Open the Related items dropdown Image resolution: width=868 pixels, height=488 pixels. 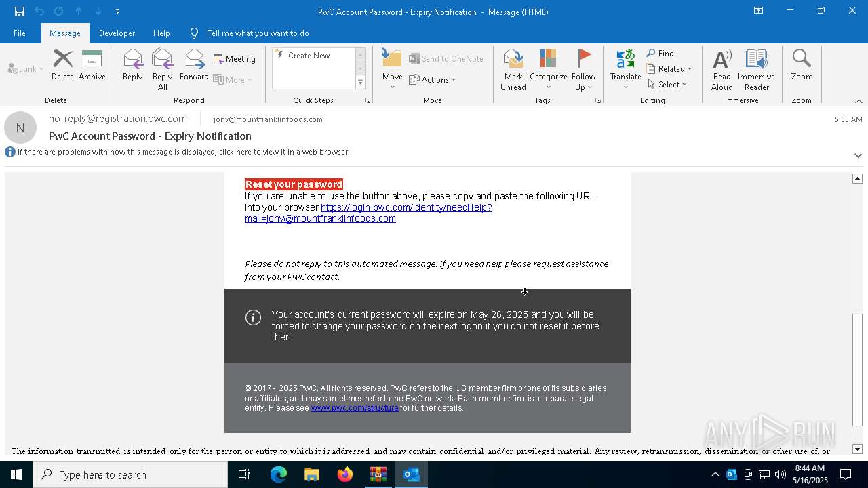click(x=669, y=69)
